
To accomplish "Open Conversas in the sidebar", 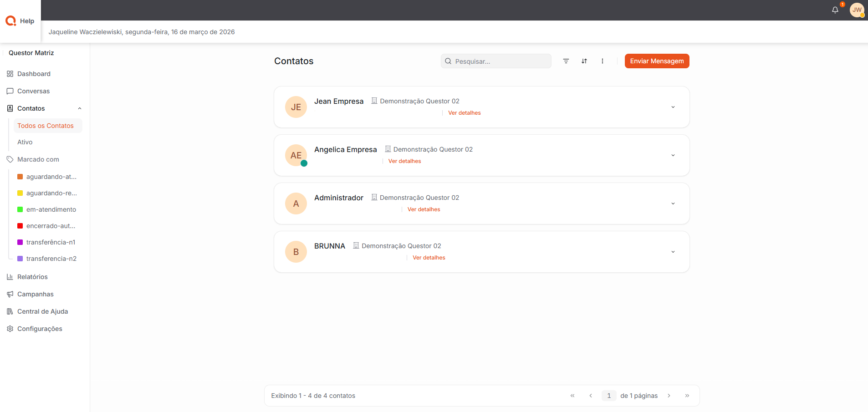I will click(x=33, y=91).
